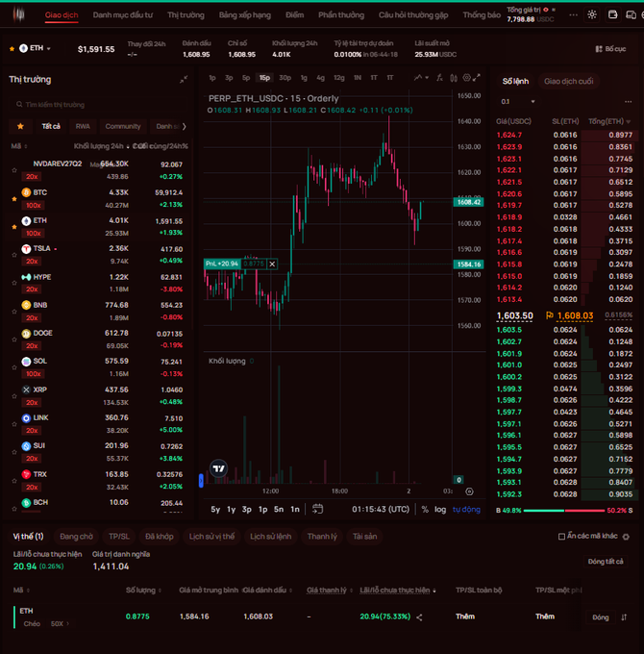The width and height of the screenshot is (644, 654).
Task: Select RWA market category
Action: pyautogui.click(x=83, y=126)
